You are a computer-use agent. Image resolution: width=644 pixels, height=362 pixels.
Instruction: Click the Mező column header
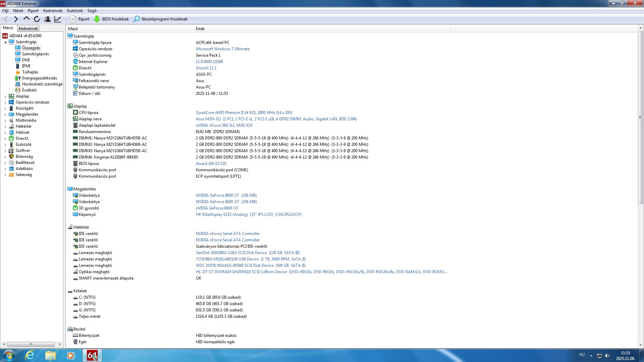coord(73,29)
